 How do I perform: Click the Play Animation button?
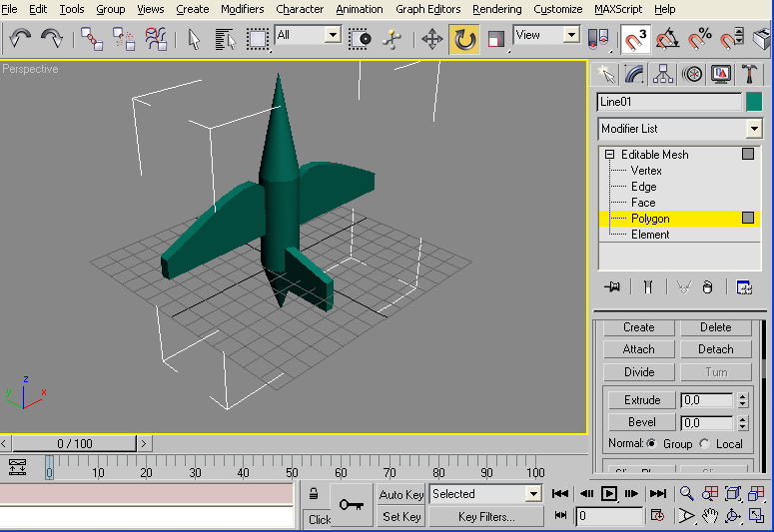click(609, 493)
